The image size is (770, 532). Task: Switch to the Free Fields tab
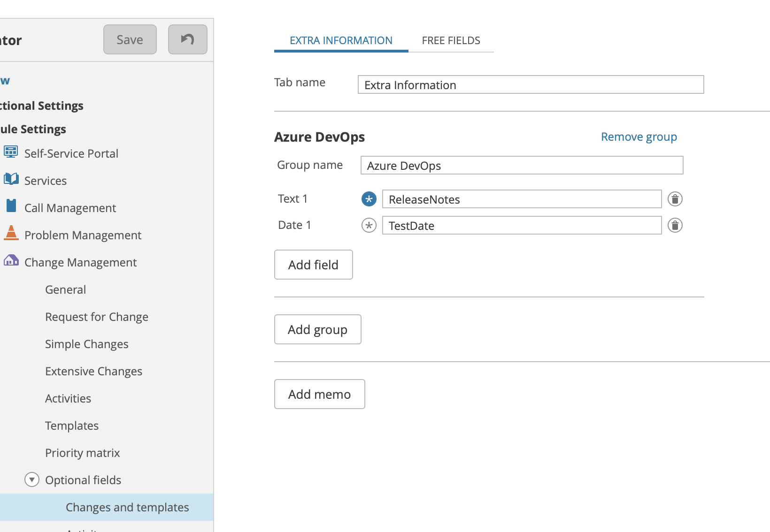pos(451,40)
